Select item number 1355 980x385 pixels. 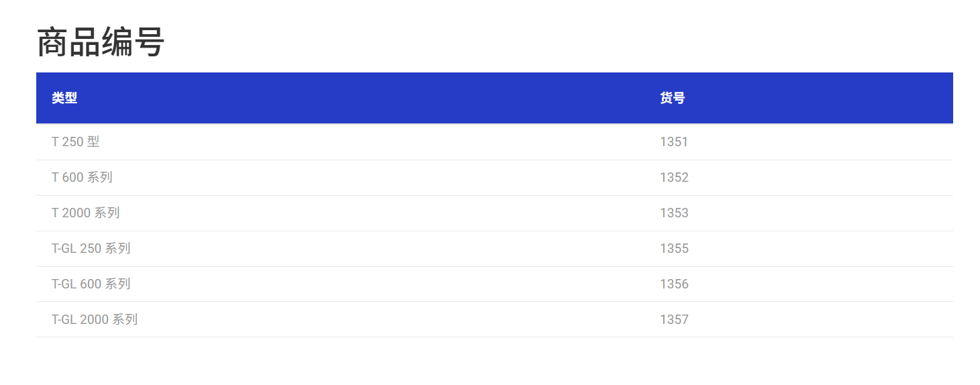(x=674, y=248)
